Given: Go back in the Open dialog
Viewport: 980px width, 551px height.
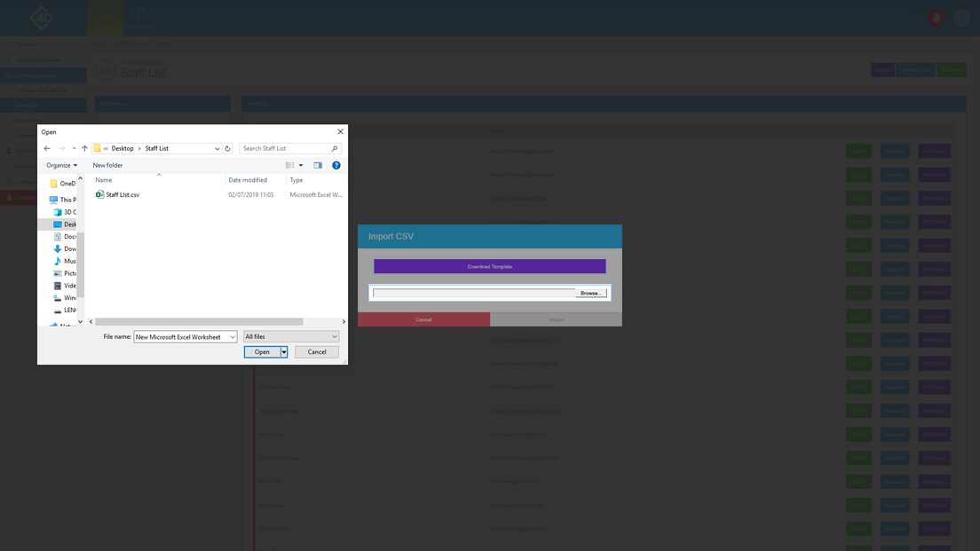Looking at the screenshot, I should click(x=47, y=149).
